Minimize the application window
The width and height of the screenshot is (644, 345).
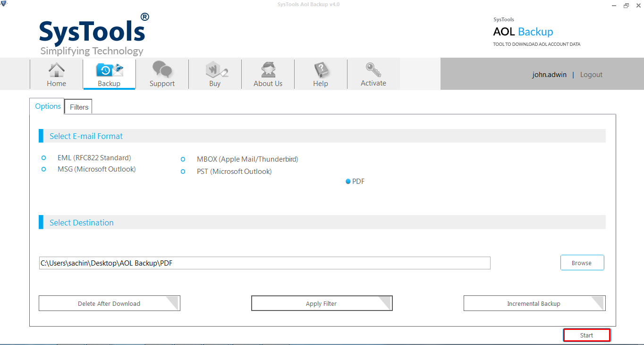pos(613,5)
